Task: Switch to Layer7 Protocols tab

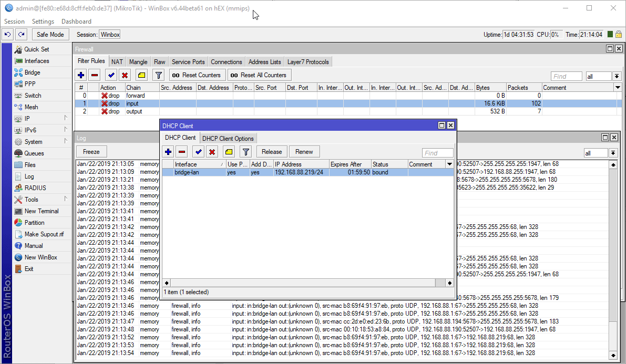Action: 308,62
